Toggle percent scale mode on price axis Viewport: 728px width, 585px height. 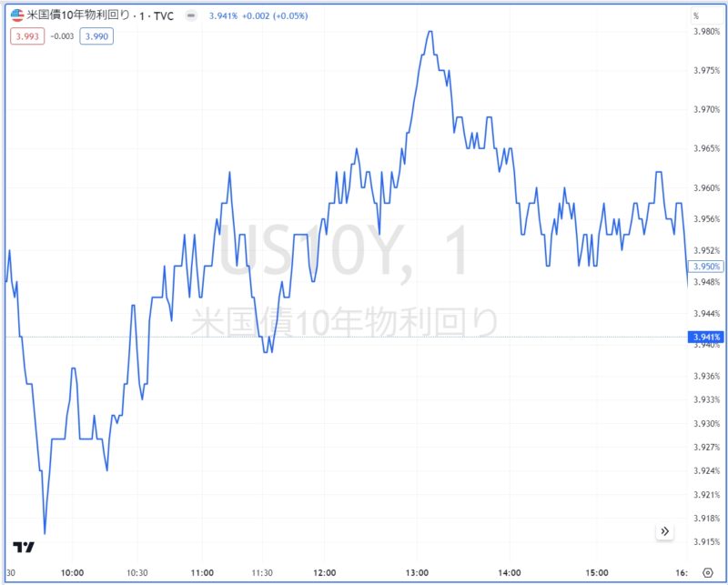click(x=696, y=15)
